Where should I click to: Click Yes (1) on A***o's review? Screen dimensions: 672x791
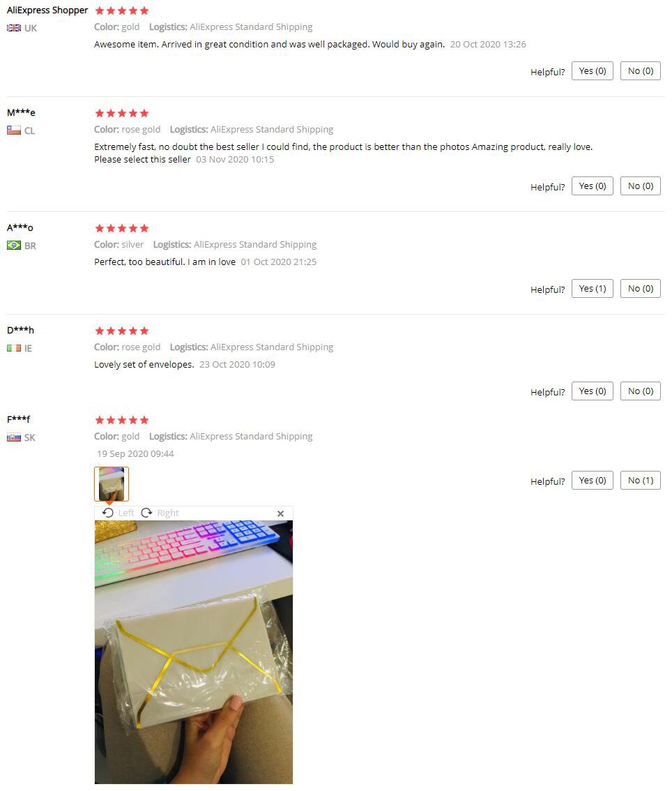pyautogui.click(x=593, y=289)
